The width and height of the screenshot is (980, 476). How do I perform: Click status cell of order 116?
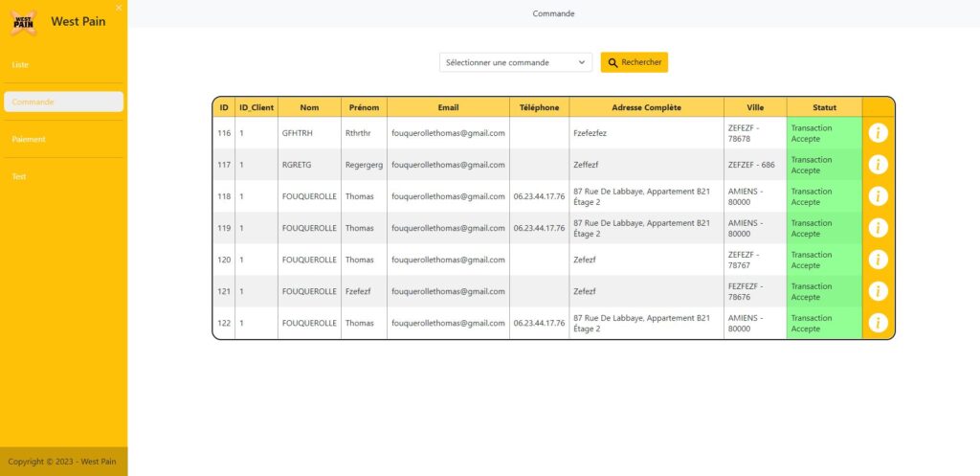tap(824, 132)
